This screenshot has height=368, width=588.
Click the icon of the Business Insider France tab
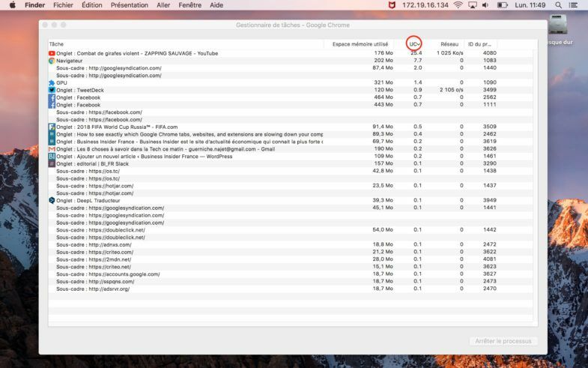point(52,142)
